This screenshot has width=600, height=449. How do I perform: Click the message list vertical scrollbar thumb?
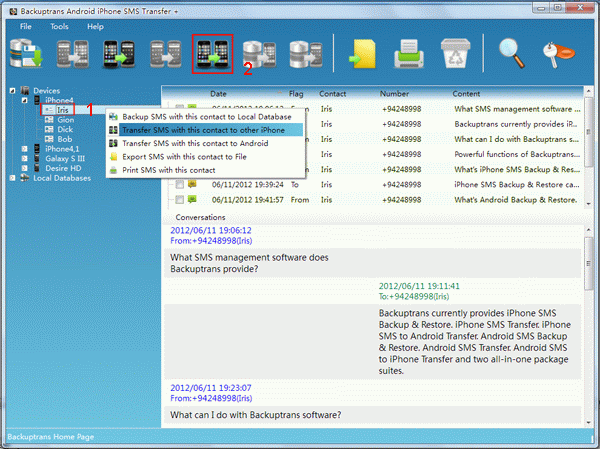point(589,132)
